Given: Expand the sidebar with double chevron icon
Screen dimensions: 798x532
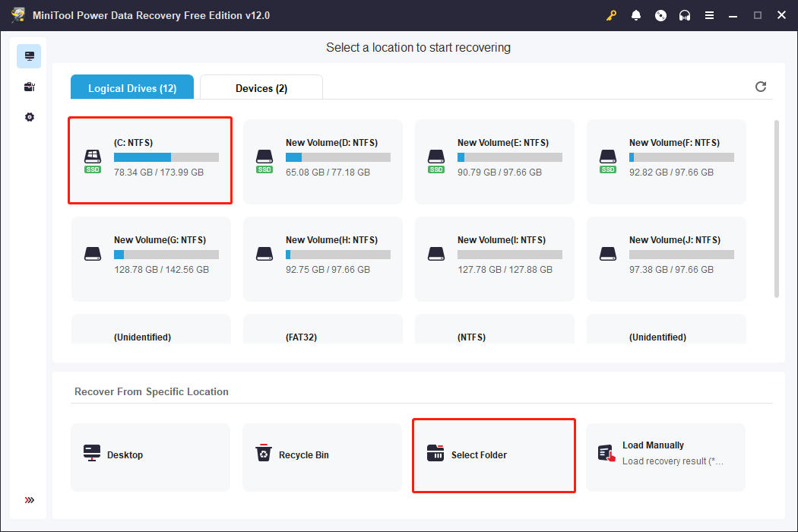Looking at the screenshot, I should tap(30, 500).
